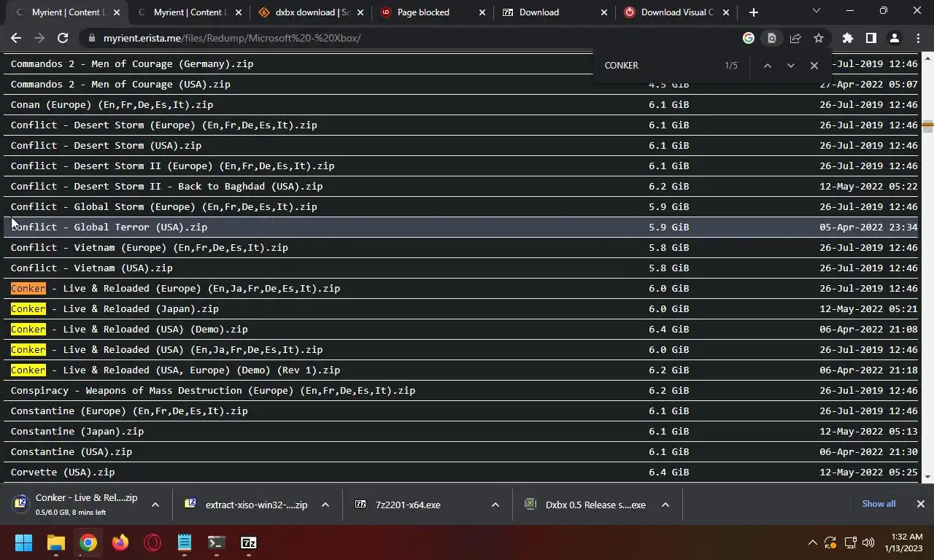Open Corvette (USA).zip link
The width and height of the screenshot is (934, 560).
click(63, 472)
